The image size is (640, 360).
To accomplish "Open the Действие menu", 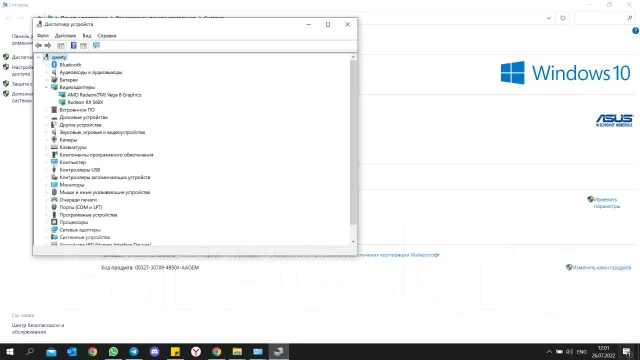I will click(65, 36).
